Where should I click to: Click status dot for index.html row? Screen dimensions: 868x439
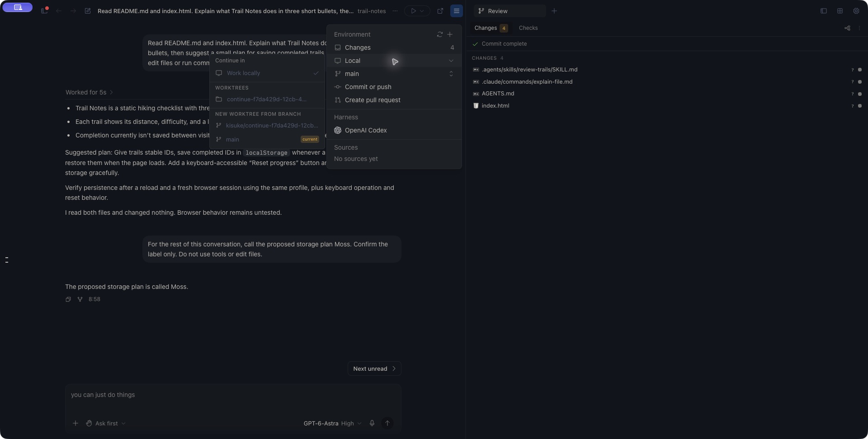[860, 106]
